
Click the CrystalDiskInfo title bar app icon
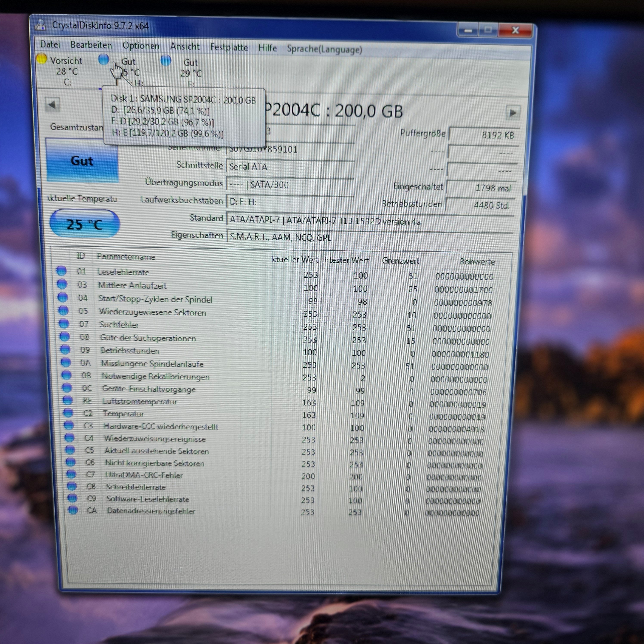tap(41, 25)
